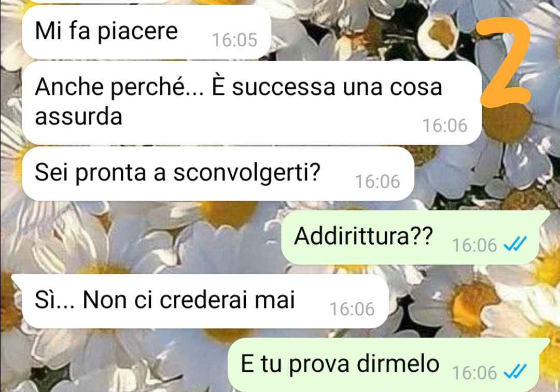Click the orange number 2 annotation
This screenshot has width=560, height=392.
click(x=504, y=62)
